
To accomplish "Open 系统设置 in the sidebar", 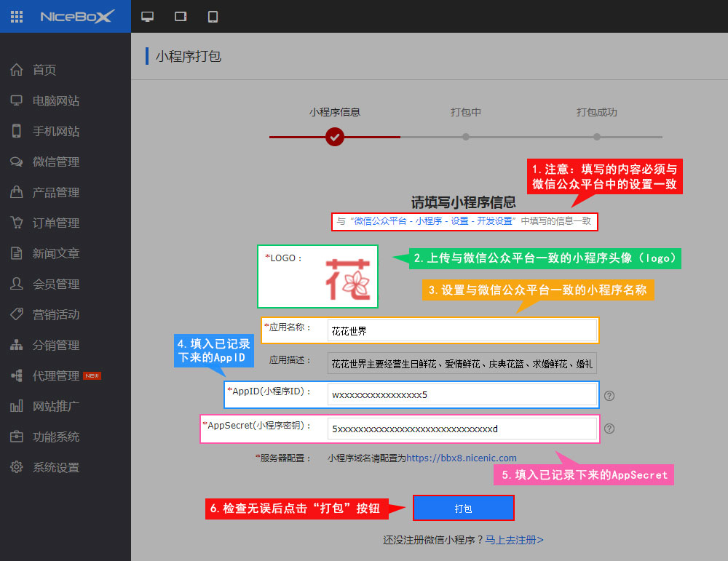I will [x=55, y=467].
